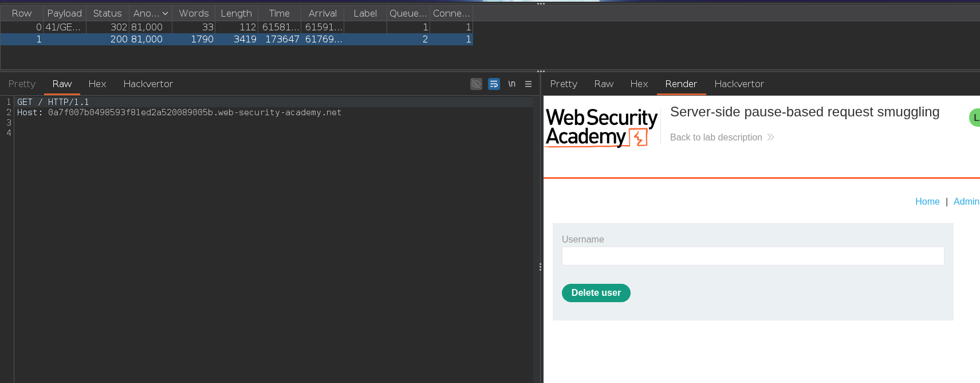Click the arrival 61769... cell
The image size is (980, 383).
point(322,39)
